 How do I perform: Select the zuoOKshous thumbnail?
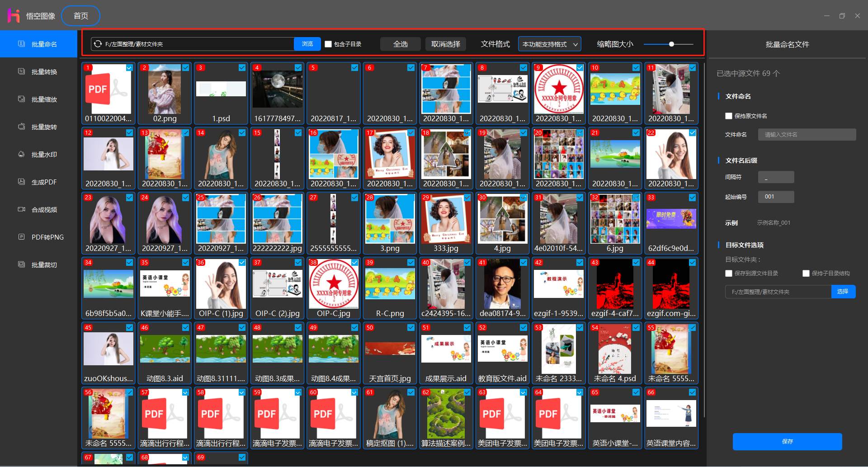pyautogui.click(x=108, y=353)
